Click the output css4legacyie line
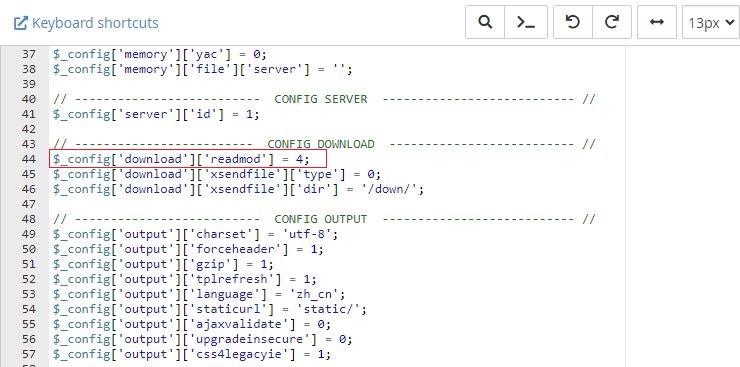Image resolution: width=740 pixels, height=367 pixels. (192, 354)
